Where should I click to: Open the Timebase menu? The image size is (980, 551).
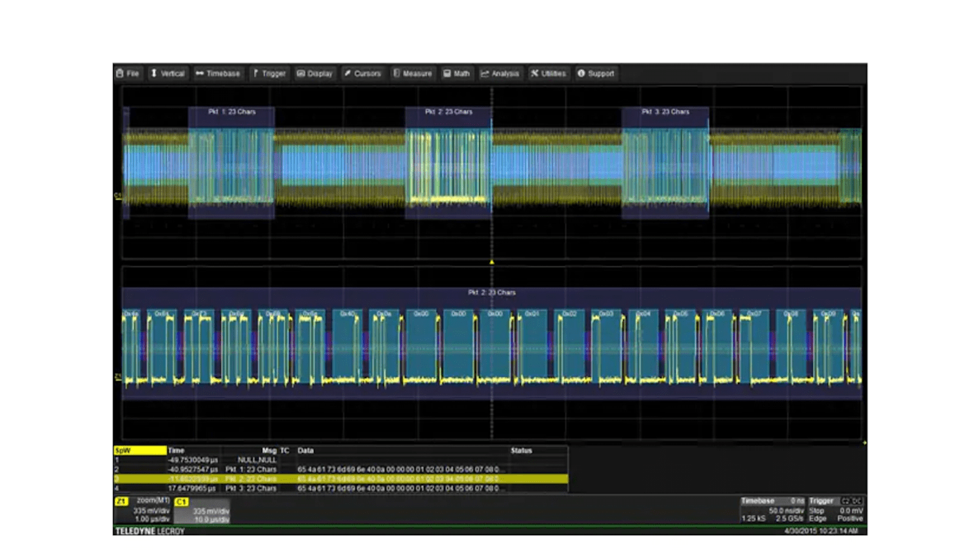tap(217, 73)
